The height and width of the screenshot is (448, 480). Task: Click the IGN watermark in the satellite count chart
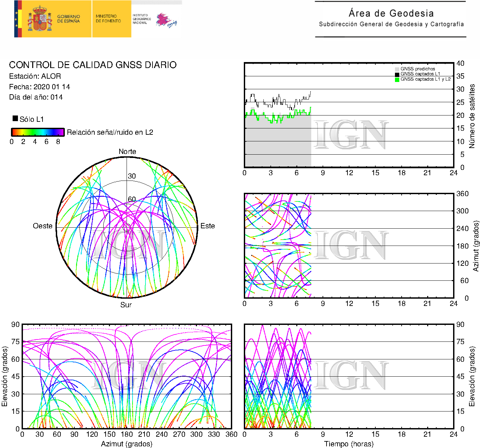point(351,135)
